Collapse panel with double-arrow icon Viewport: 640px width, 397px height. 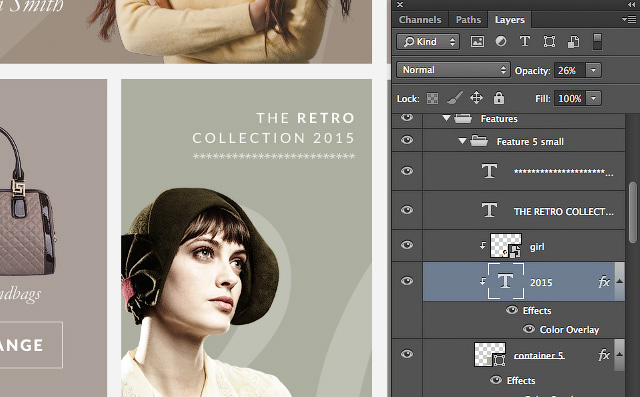631,4
